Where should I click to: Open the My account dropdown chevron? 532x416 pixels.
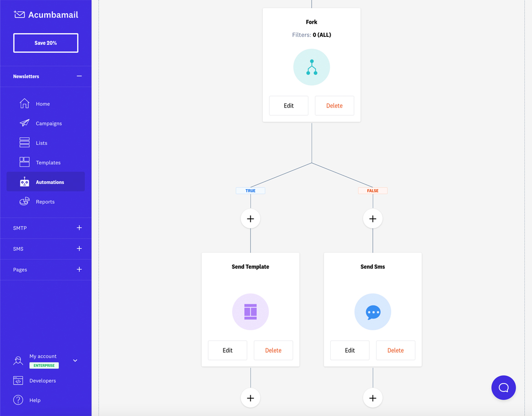[76, 360]
